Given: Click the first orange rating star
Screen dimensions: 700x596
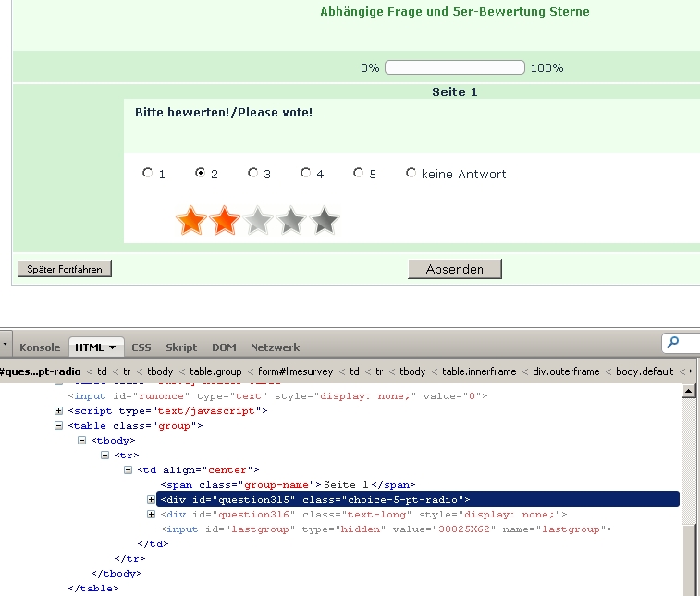Looking at the screenshot, I should (x=190, y=221).
